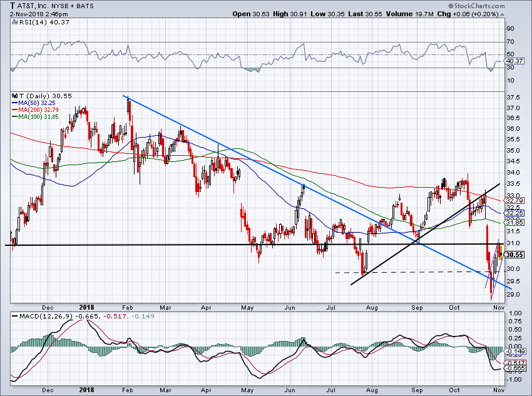This screenshot has width=532, height=396.
Task: Click the Open 30.63 value
Action: click(251, 14)
